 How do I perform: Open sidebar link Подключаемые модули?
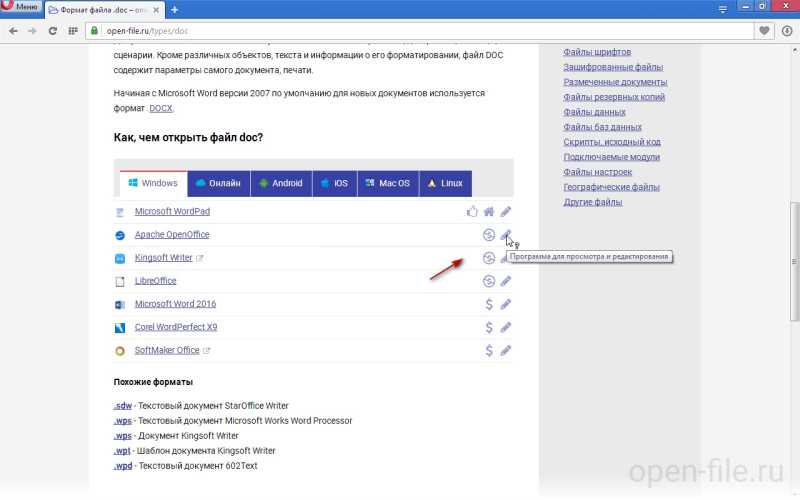[611, 157]
